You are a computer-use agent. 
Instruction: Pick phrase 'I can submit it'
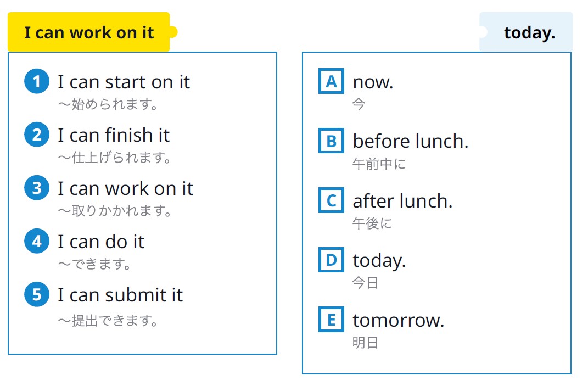[x=120, y=295]
